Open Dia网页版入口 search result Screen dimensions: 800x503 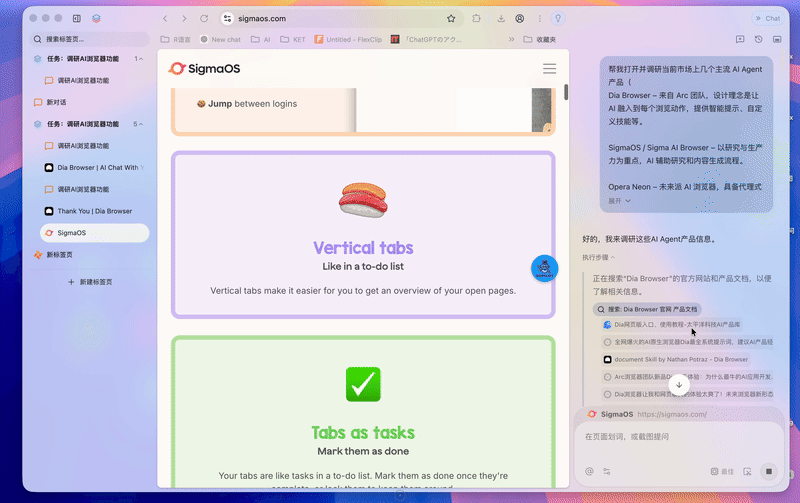[672, 324]
